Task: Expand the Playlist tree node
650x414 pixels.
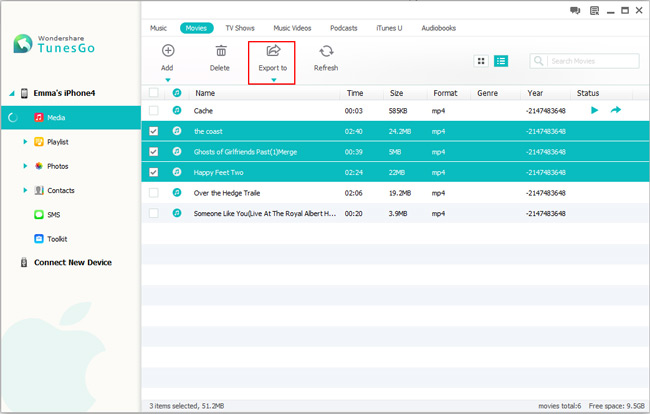Action: pos(25,142)
